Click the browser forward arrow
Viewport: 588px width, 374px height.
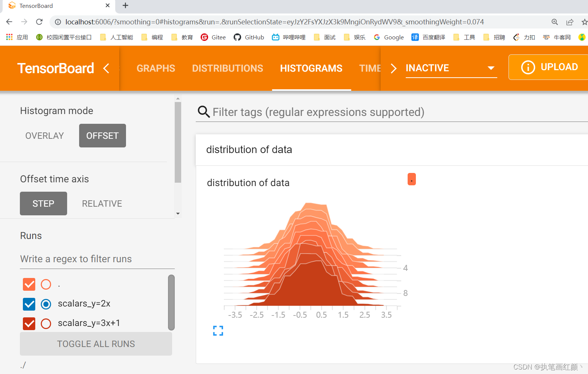click(x=24, y=22)
